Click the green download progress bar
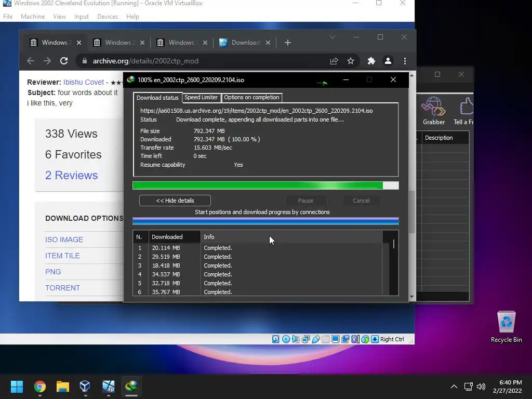Viewport: 532px width, 399px height. pyautogui.click(x=265, y=185)
